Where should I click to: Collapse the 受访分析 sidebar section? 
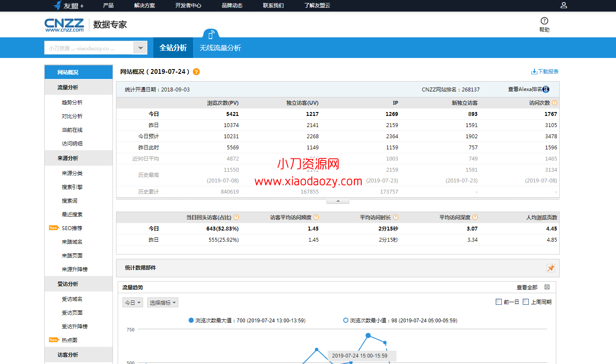click(x=79, y=284)
